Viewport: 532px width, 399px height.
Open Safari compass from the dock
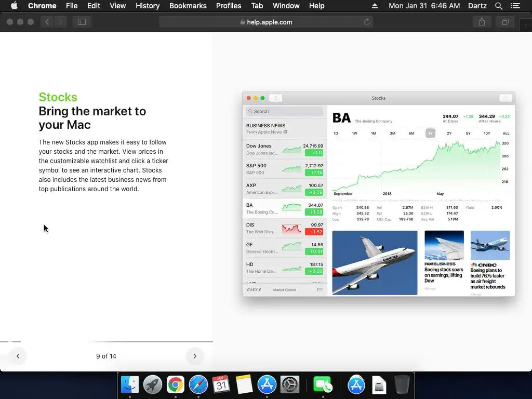(x=198, y=385)
